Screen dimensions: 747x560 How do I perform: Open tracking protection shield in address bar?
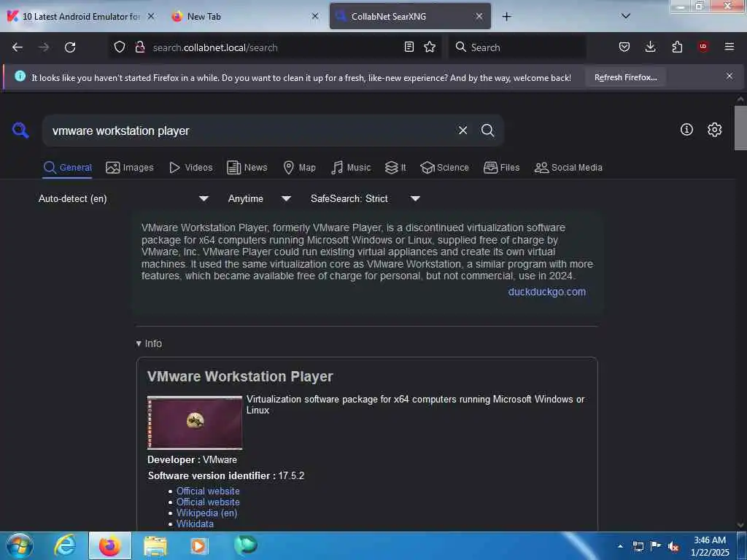click(x=120, y=47)
